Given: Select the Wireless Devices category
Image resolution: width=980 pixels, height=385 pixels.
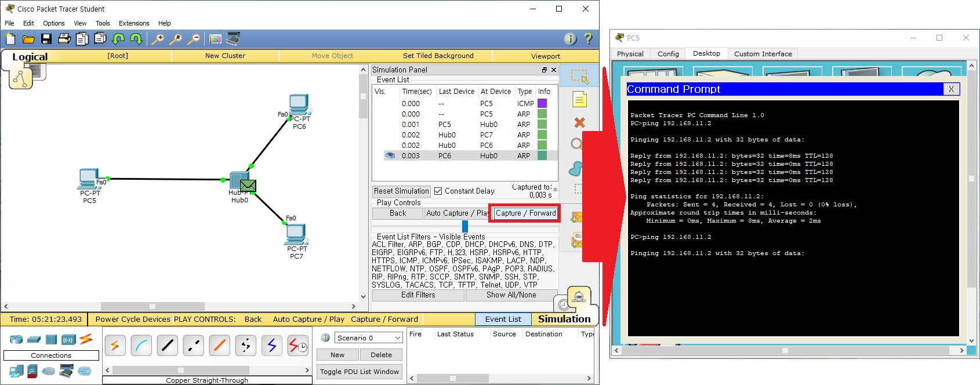Looking at the screenshot, I should pyautogui.click(x=68, y=339).
